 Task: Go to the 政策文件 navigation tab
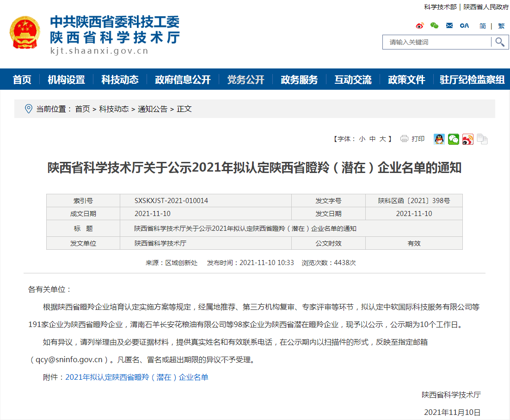pyautogui.click(x=406, y=80)
